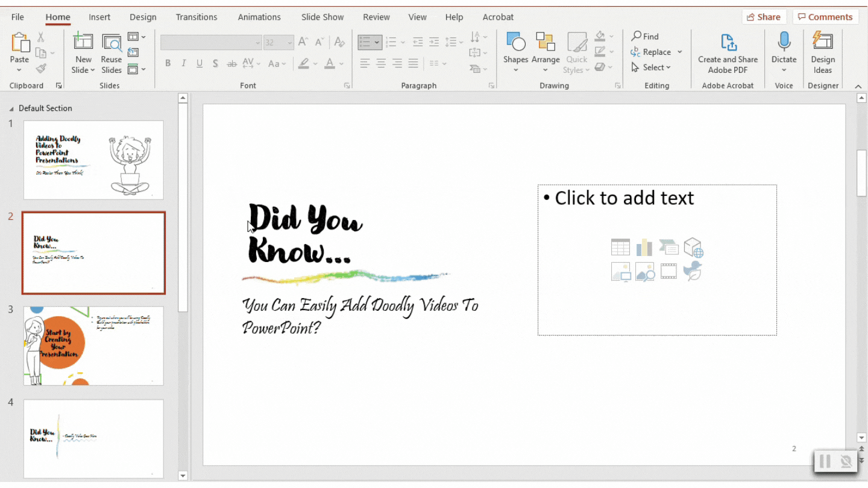Insert a chart via placeholder icon
The height and width of the screenshot is (488, 868).
644,247
